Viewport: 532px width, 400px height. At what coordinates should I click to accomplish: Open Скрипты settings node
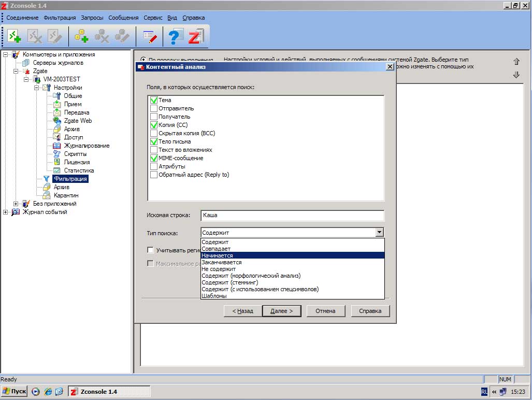pyautogui.click(x=75, y=154)
